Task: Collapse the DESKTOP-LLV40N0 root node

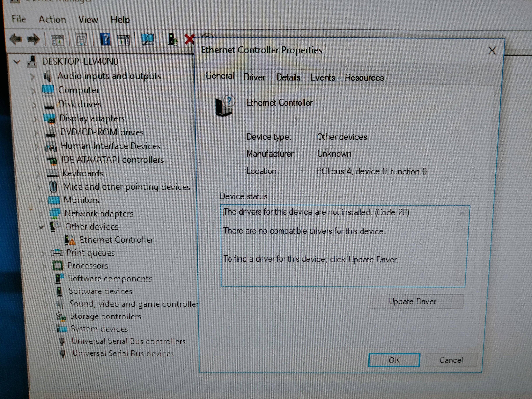Action: click(17, 62)
